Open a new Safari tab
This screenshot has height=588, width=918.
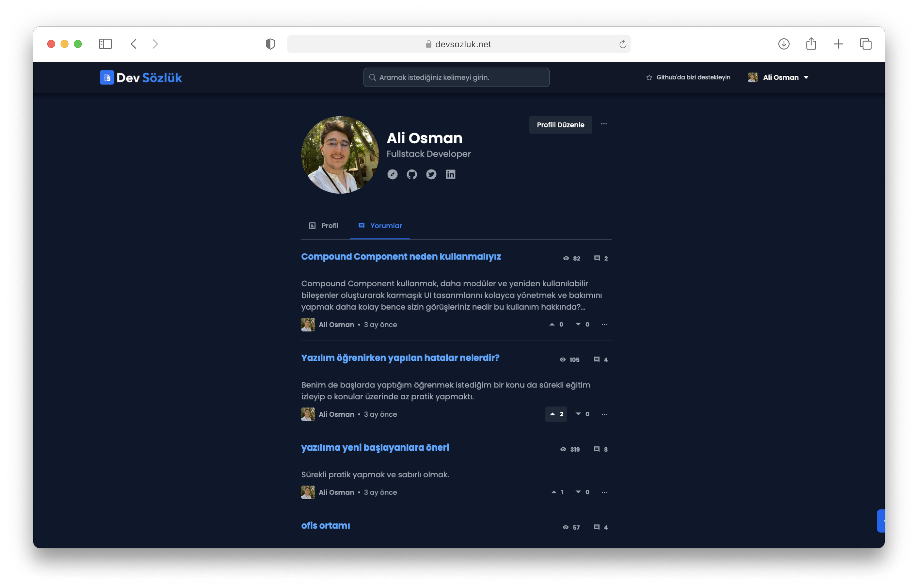pyautogui.click(x=838, y=44)
